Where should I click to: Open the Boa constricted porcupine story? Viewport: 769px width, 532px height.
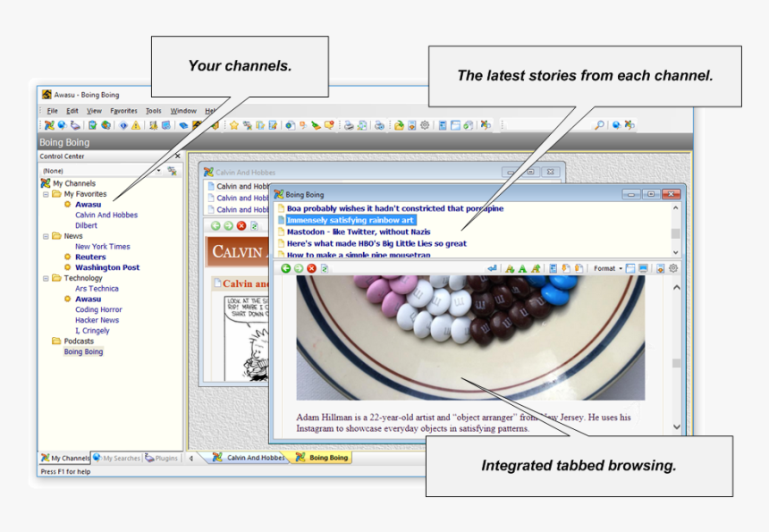coord(395,208)
